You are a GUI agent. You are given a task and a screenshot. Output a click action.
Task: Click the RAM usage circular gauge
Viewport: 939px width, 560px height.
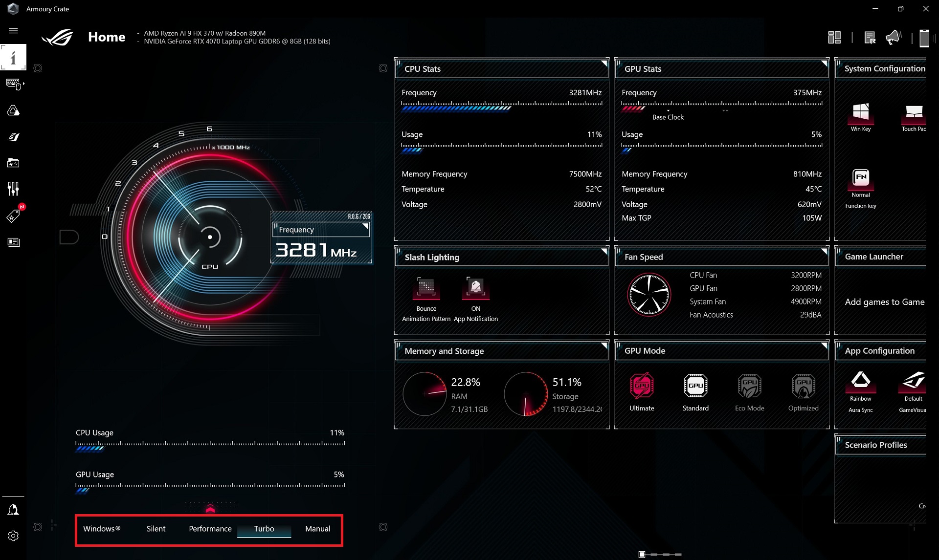[x=425, y=394]
